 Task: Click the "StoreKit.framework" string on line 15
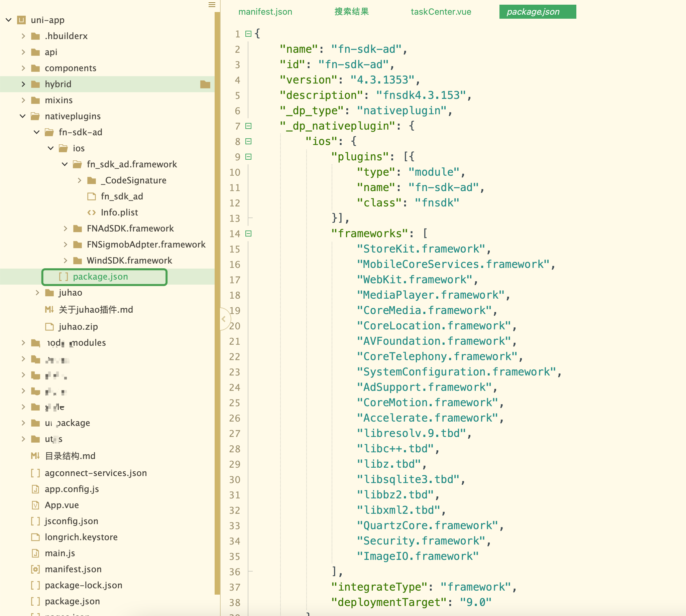[x=421, y=249]
